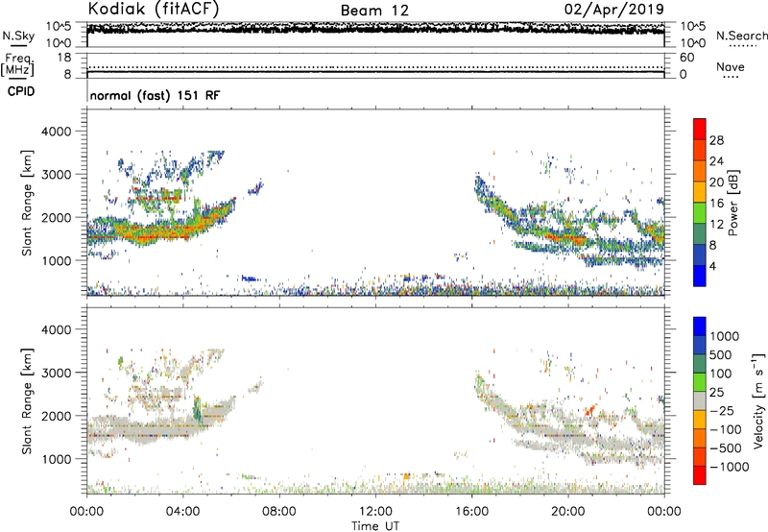This screenshot has width=768, height=532.
Task: Click the velocity panel 'Slant Range [km]' label
Action: coord(27,401)
